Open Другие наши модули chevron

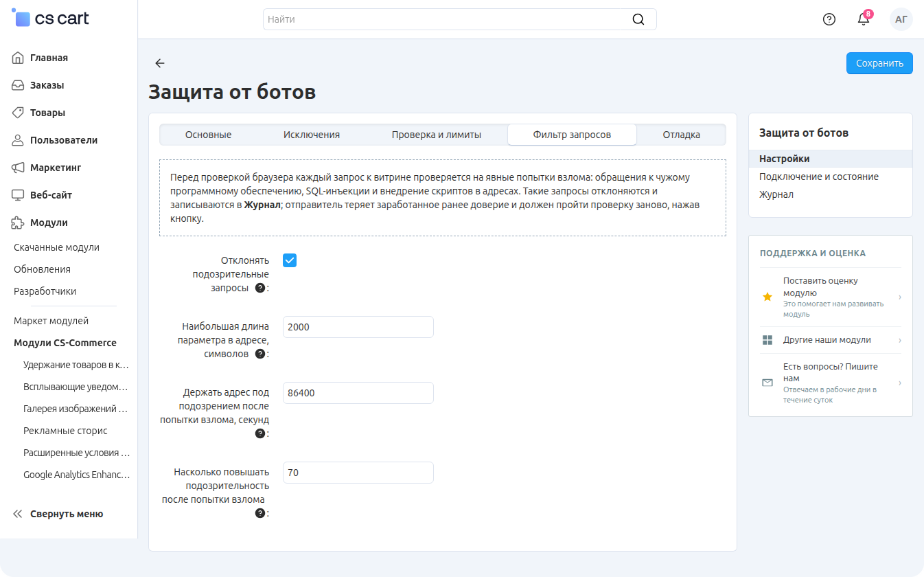(899, 340)
